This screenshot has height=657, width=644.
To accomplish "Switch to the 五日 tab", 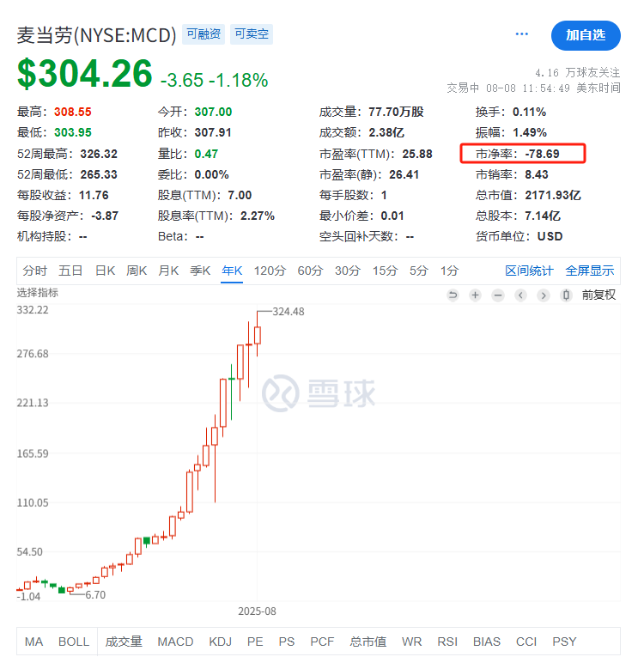I will click(70, 271).
